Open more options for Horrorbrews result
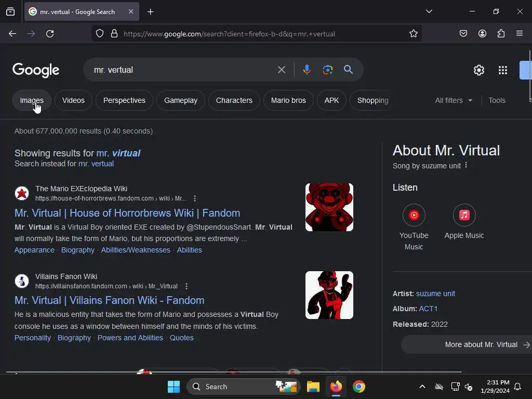 (x=195, y=198)
